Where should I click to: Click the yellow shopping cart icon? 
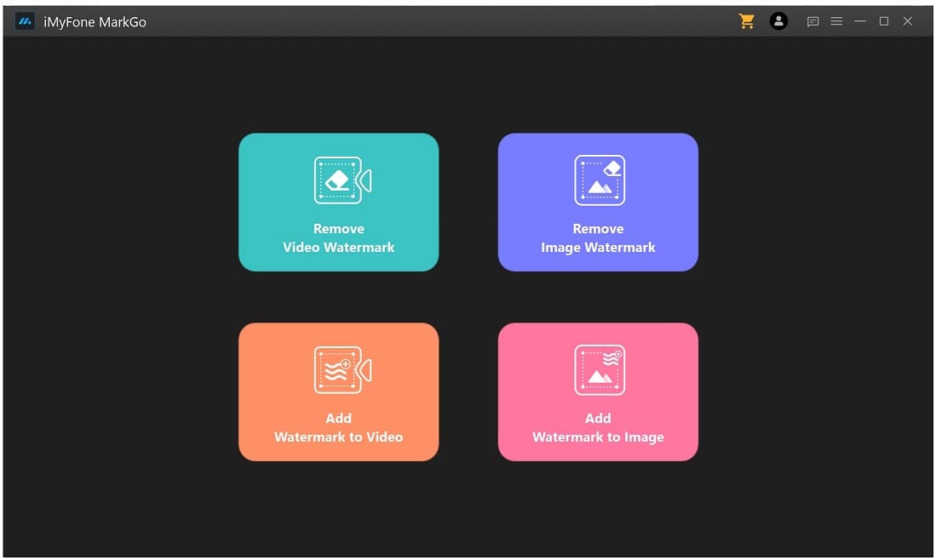tap(746, 21)
